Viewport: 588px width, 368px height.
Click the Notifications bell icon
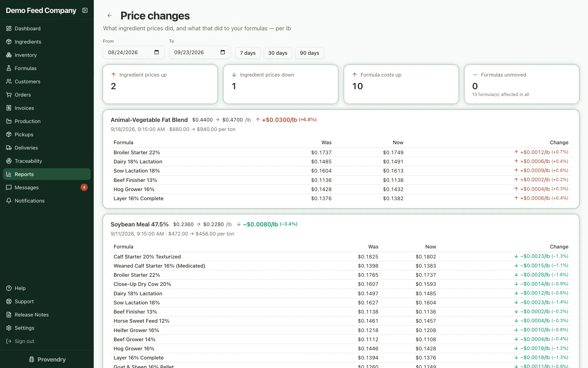point(9,200)
